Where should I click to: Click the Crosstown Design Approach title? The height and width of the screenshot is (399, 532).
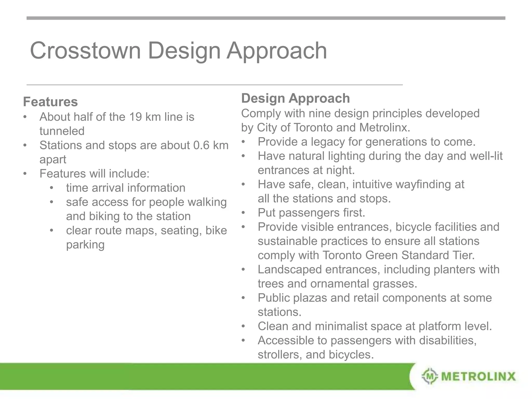(x=178, y=50)
